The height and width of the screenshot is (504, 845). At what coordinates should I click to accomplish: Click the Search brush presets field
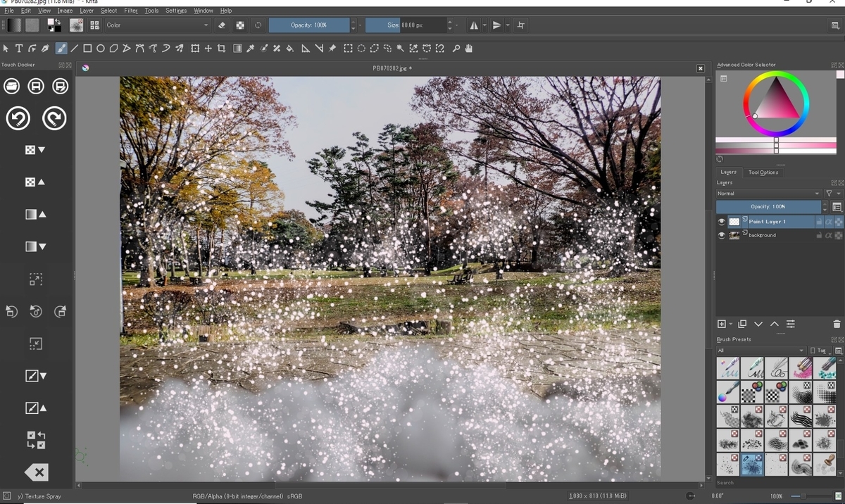click(780, 483)
